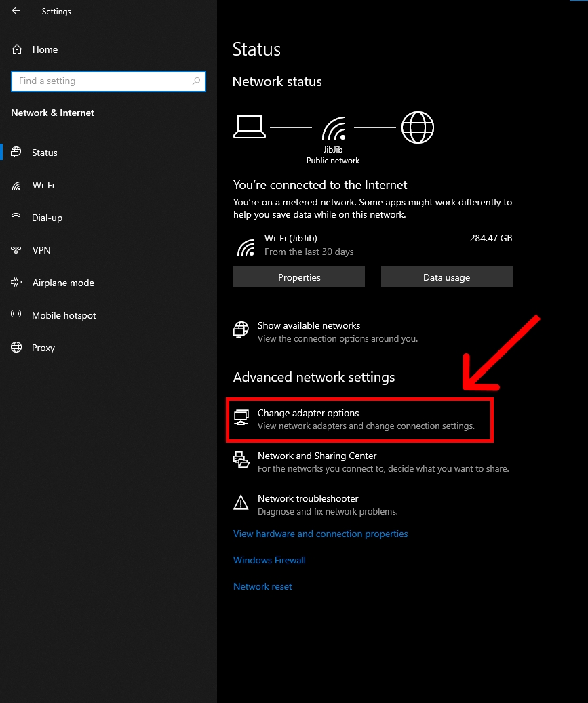Click the Network troubleshooter warning icon

point(241,502)
